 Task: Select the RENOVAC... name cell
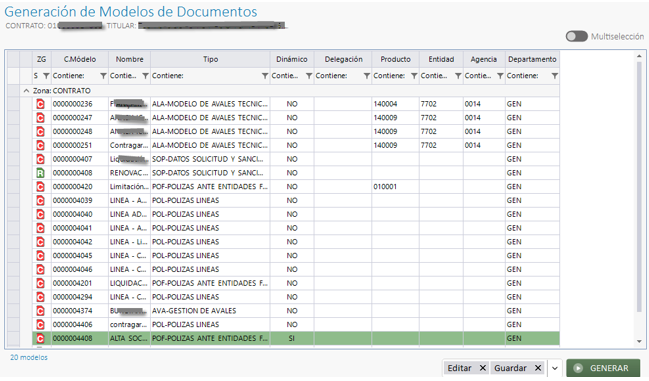click(x=129, y=173)
